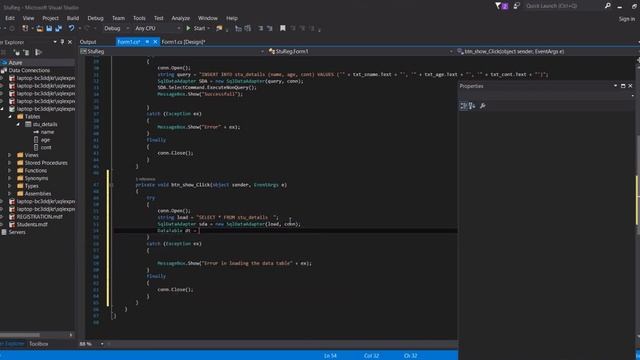This screenshot has height=360, width=640.
Task: Open the View menu
Action: [x=29, y=18]
